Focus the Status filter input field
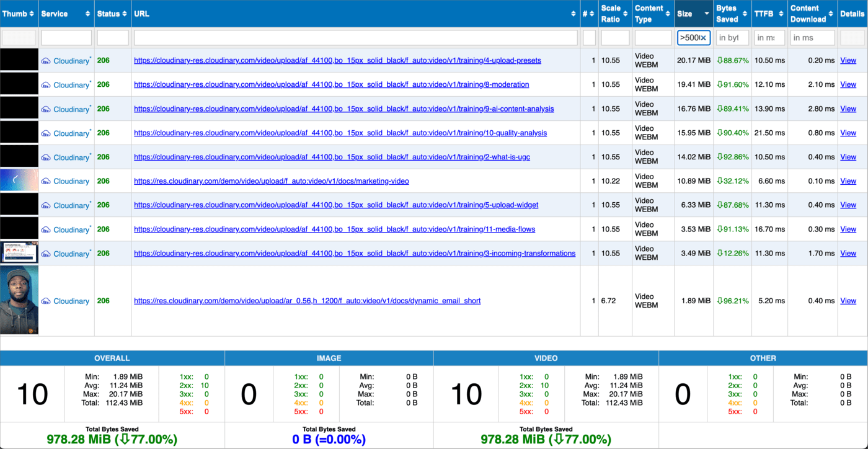This screenshot has width=868, height=449. pyautogui.click(x=113, y=38)
